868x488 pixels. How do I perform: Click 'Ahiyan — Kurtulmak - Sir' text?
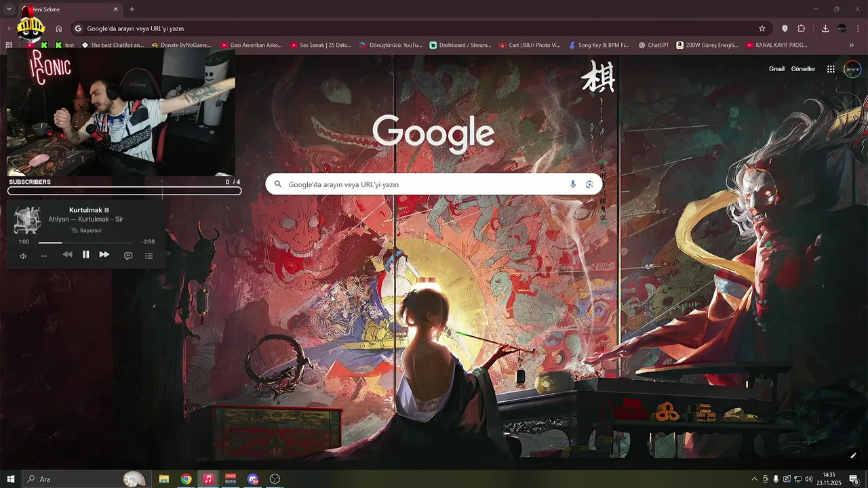85,220
